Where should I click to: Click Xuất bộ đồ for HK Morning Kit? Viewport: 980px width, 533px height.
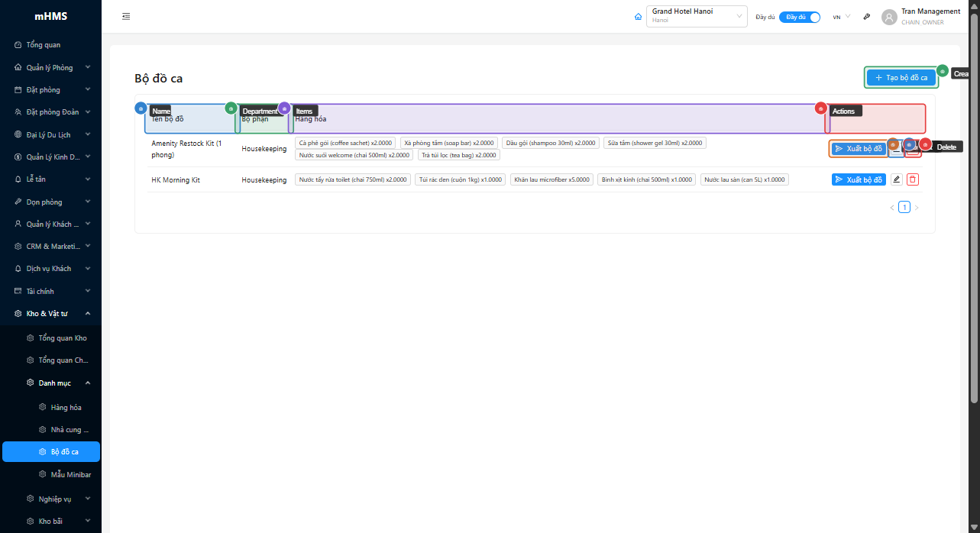(x=859, y=179)
